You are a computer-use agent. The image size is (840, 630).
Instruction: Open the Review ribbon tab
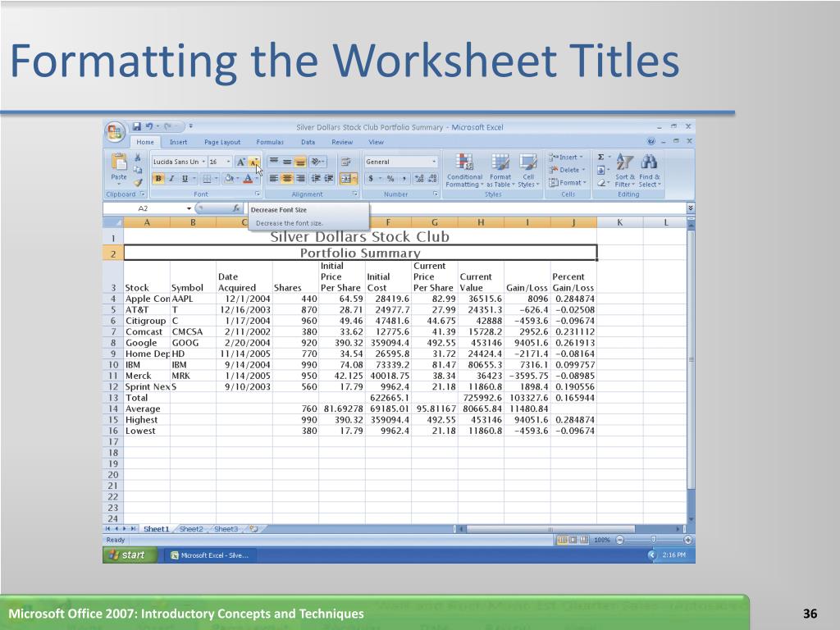pyautogui.click(x=342, y=142)
